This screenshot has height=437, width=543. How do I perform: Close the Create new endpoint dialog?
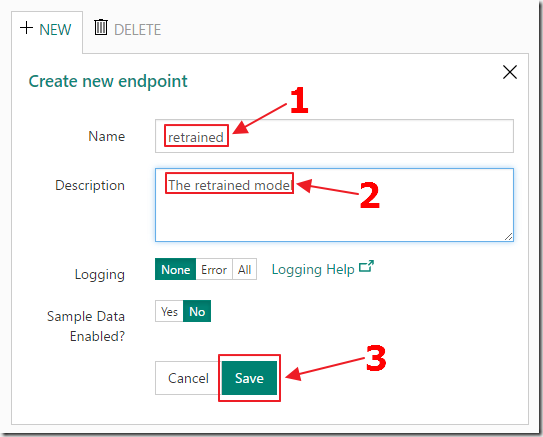pos(510,72)
